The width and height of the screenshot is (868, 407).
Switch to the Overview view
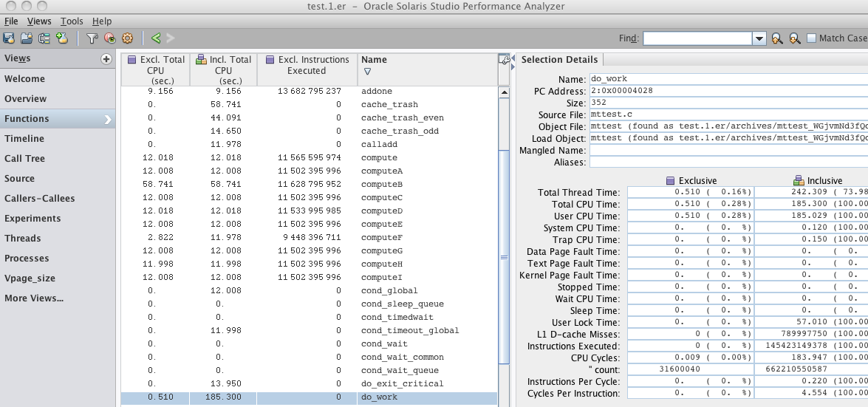pyautogui.click(x=58, y=98)
